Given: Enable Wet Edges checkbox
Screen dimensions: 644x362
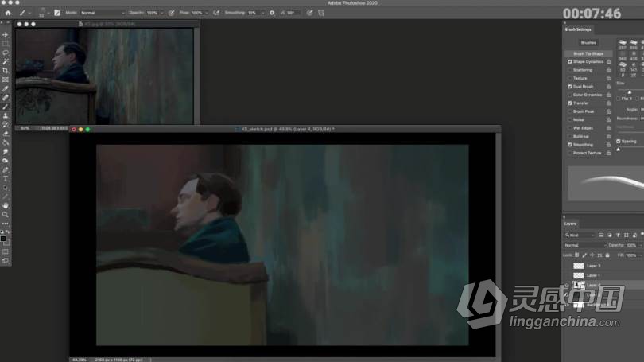Looking at the screenshot, I should click(x=569, y=128).
